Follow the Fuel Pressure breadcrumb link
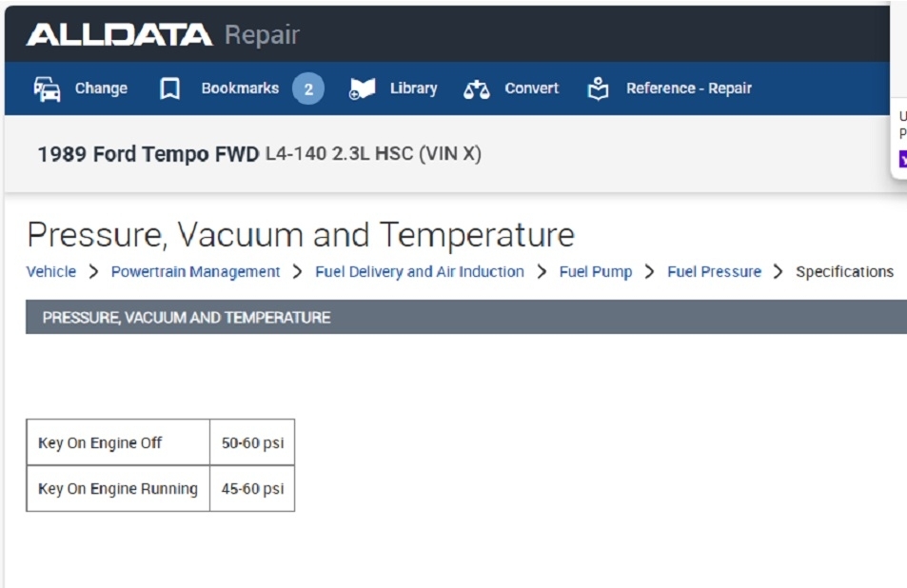 pos(714,272)
